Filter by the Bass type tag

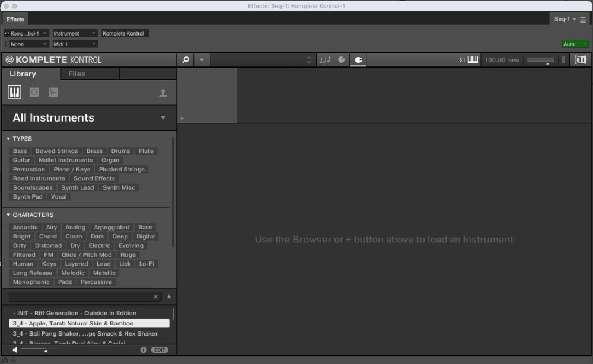[20, 151]
